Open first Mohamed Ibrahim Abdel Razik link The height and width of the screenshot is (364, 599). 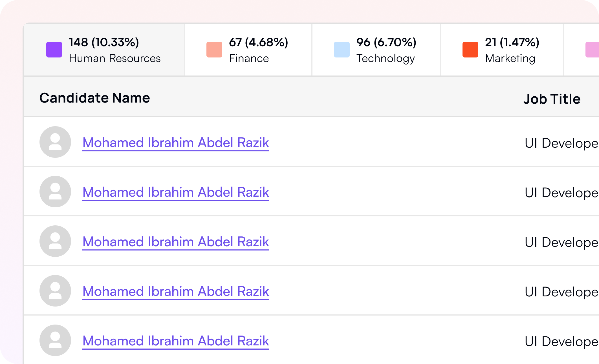[x=175, y=143]
